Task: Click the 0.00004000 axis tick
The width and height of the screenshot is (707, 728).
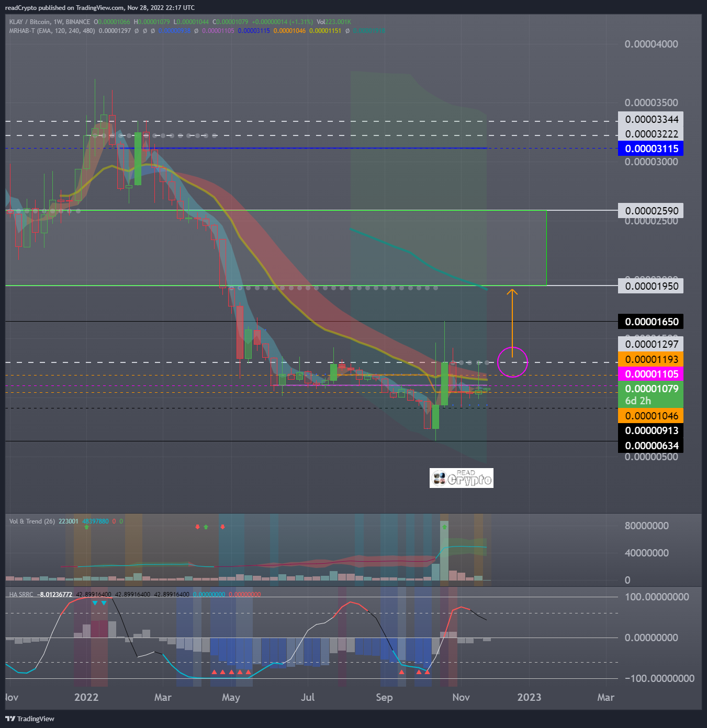Action: point(651,44)
